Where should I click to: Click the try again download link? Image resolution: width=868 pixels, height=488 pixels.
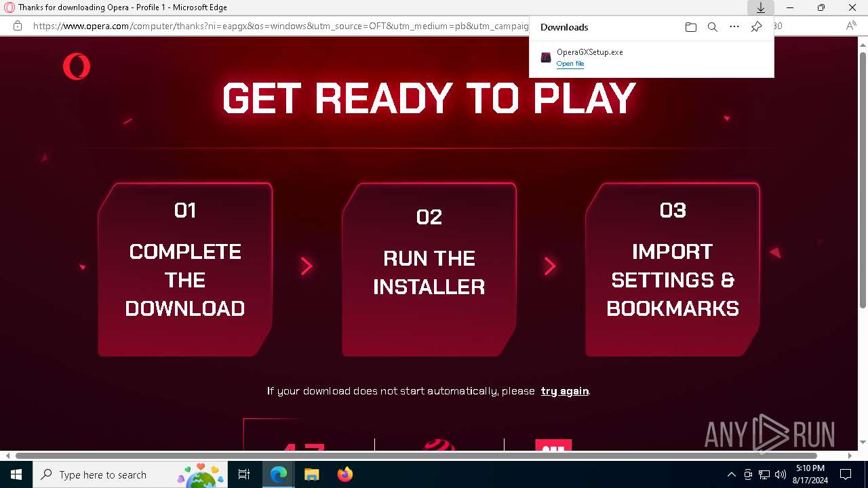(565, 391)
